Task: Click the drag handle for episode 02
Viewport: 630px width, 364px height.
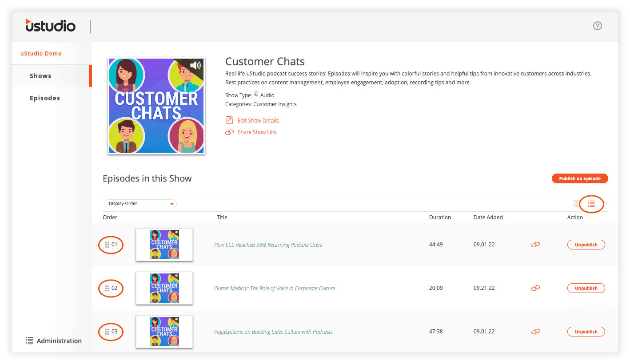Action: click(x=107, y=289)
